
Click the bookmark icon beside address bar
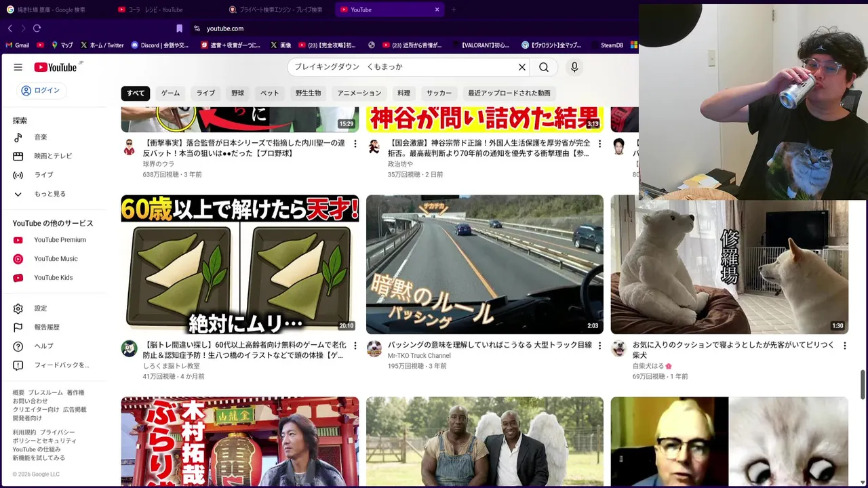[x=179, y=28]
